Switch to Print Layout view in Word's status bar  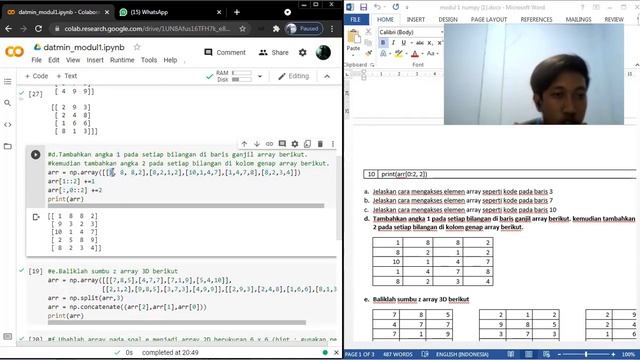(529, 354)
